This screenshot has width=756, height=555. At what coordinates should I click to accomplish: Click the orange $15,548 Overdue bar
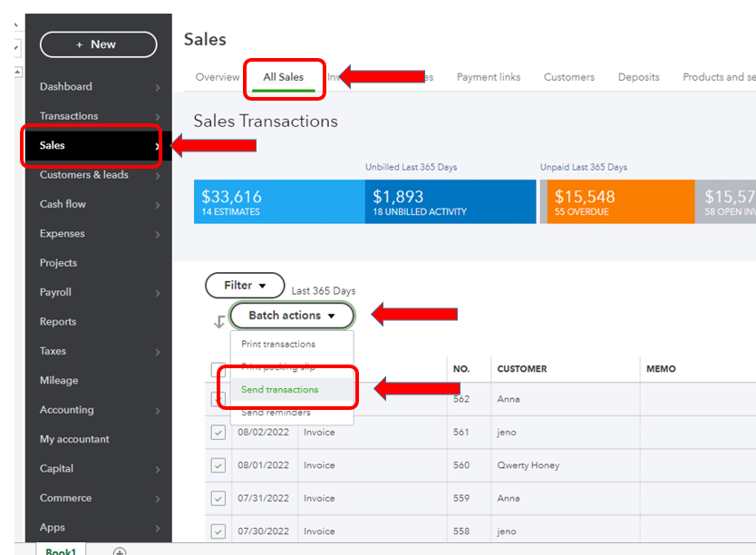coord(617,201)
